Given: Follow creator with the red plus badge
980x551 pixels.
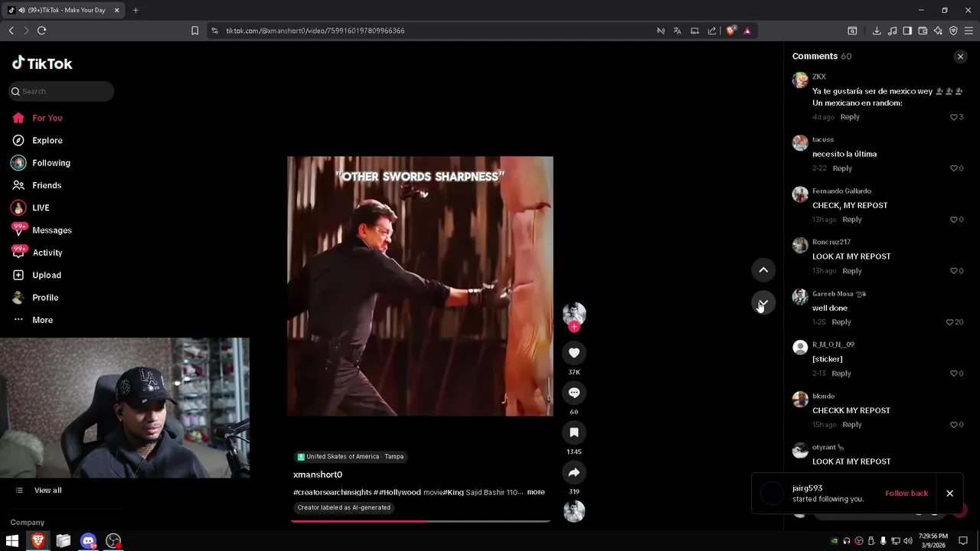Looking at the screenshot, I should pyautogui.click(x=574, y=327).
